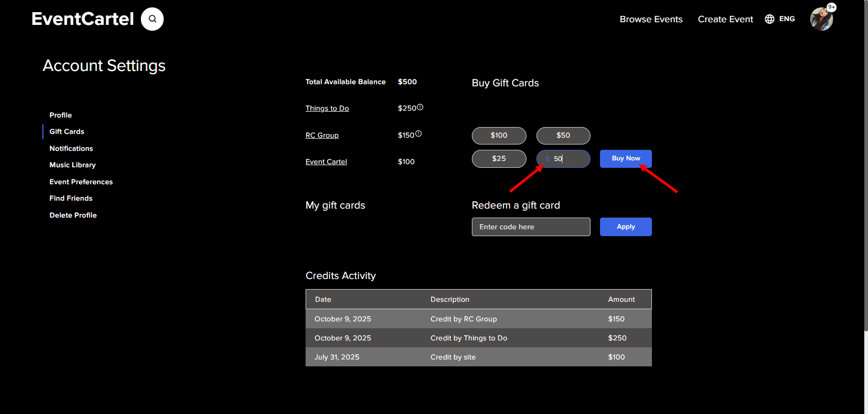This screenshot has width=868, height=414.
Task: Select the $50 gift card amount
Action: pos(563,136)
